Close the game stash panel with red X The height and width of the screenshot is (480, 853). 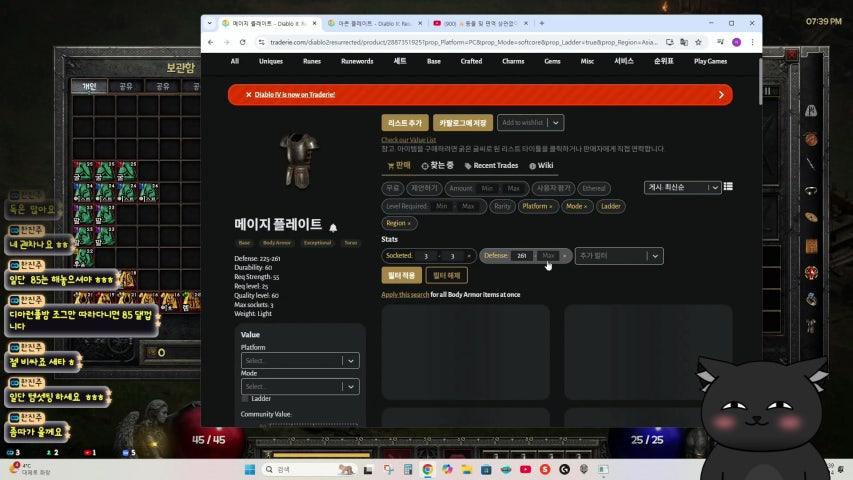[x=792, y=54]
